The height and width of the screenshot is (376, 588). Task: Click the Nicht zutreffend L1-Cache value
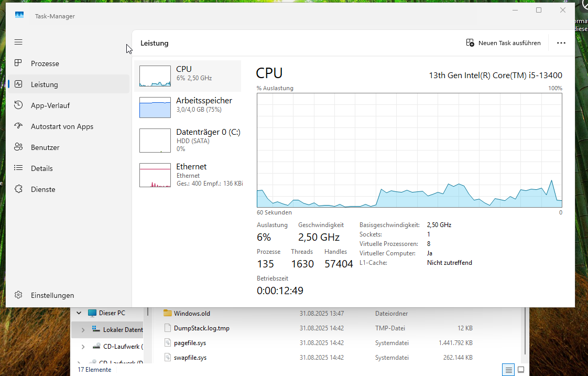[x=449, y=263]
